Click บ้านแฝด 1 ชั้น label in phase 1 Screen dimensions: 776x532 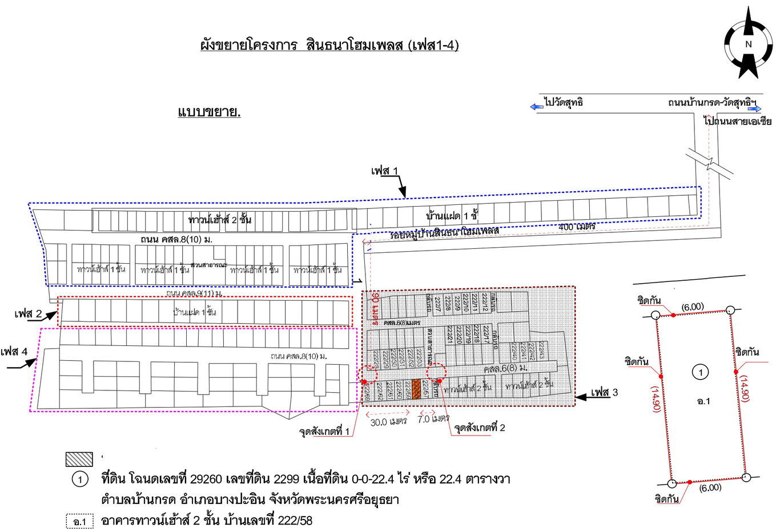tap(452, 216)
